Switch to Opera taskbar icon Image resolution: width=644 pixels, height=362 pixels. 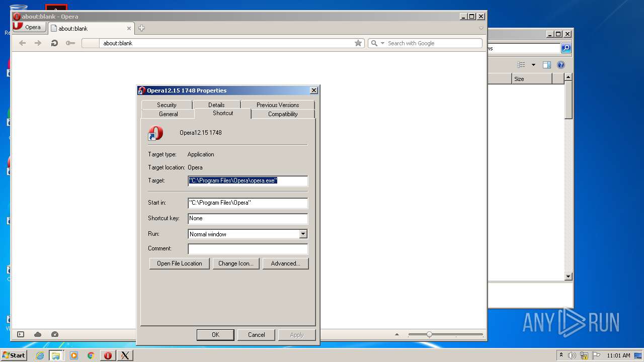pyautogui.click(x=108, y=355)
